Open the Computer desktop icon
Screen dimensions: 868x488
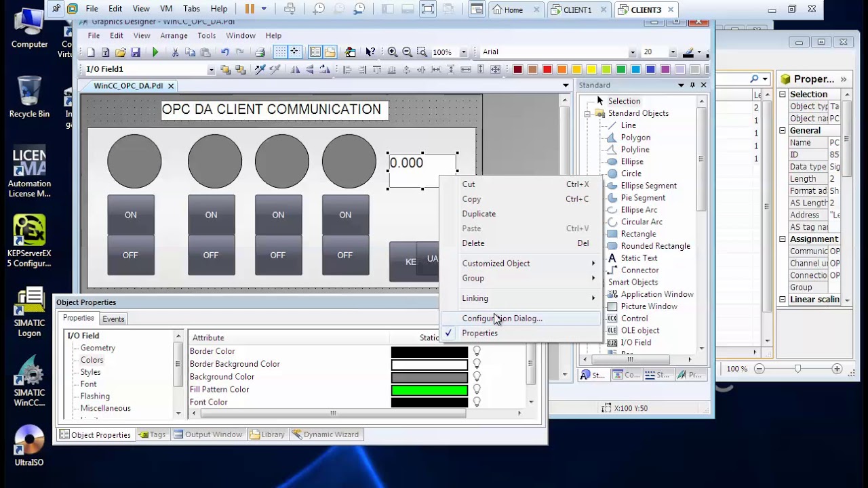point(29,27)
